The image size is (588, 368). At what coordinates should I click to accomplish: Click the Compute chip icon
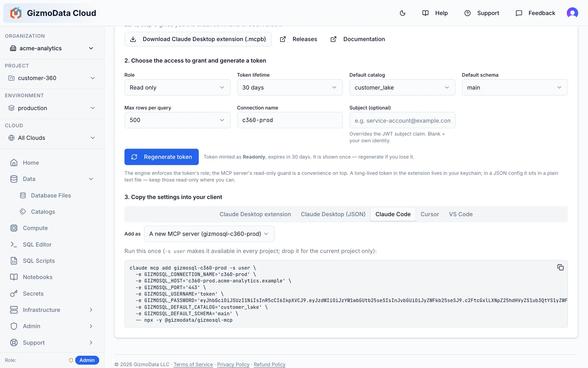click(14, 228)
